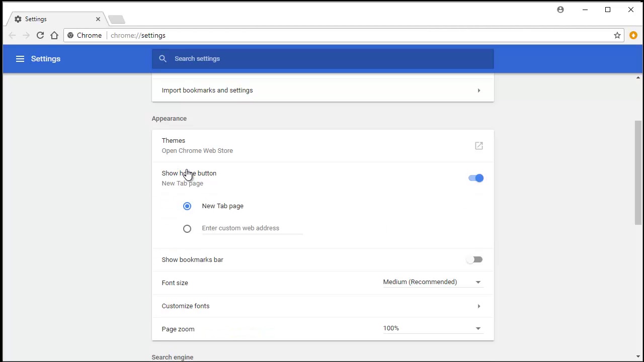The image size is (644, 362).
Task: Open a new tab button
Action: click(116, 20)
